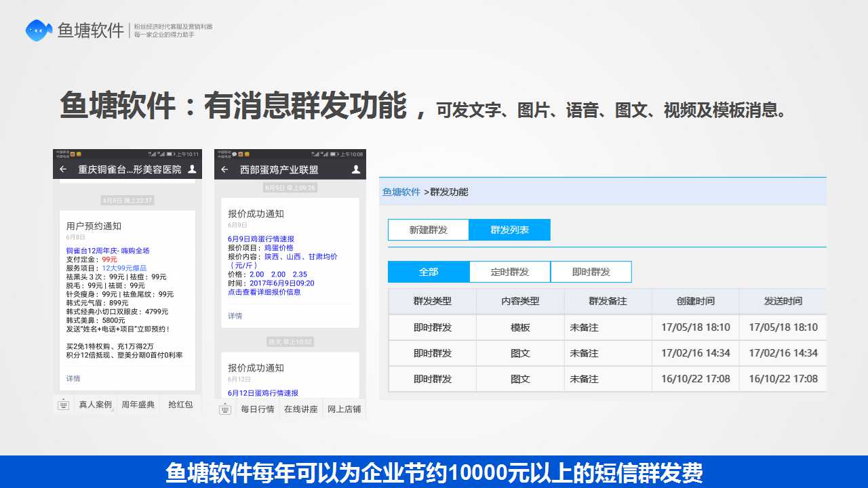868x488 pixels.
Task: Open the 真人案例 menu
Action: (x=95, y=405)
